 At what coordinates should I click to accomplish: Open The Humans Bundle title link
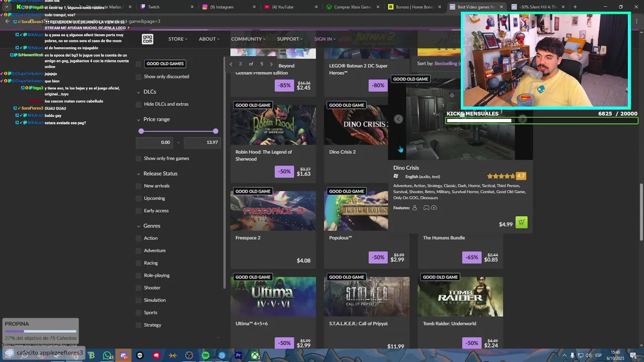coord(444,238)
